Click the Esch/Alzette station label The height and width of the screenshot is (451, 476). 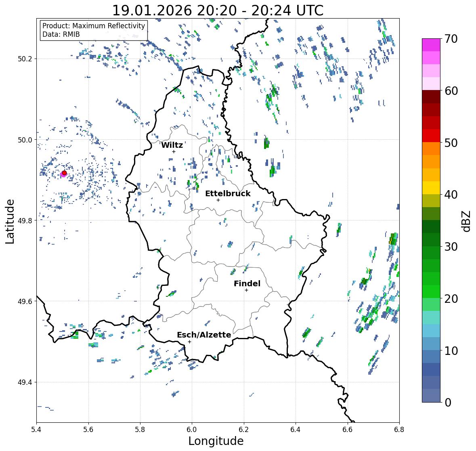coord(204,335)
